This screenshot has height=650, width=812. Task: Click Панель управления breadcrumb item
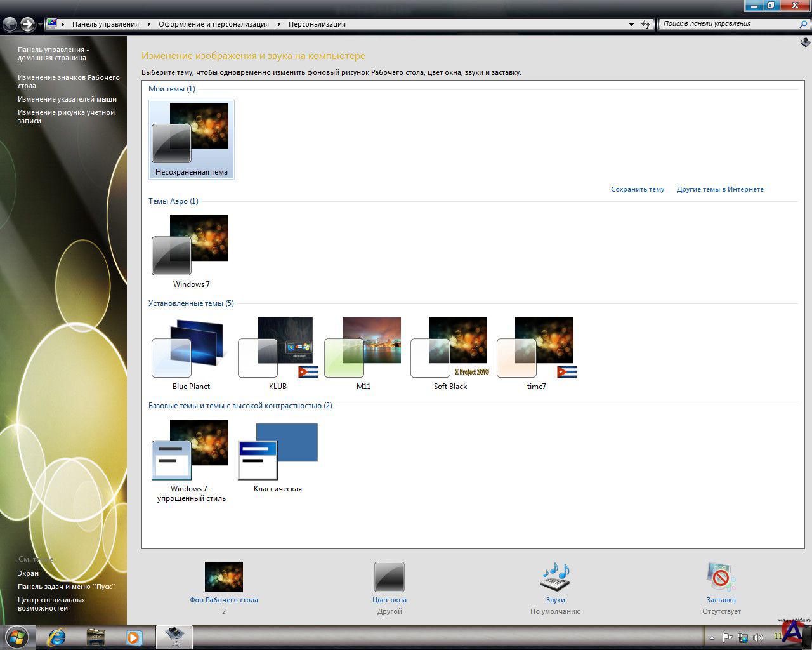click(x=105, y=24)
